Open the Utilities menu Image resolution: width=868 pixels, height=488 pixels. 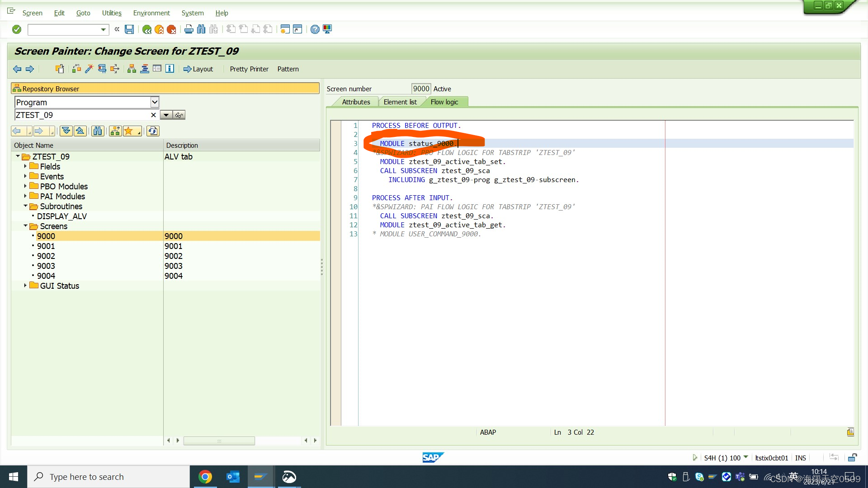click(x=112, y=13)
